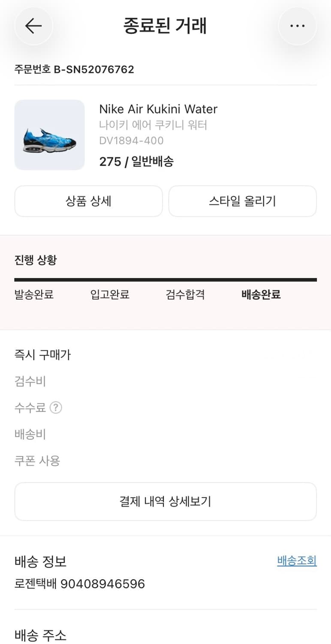Open the Nike Air Kukini shoe thumbnail
Viewport: 331px width, 644px height.
50,135
